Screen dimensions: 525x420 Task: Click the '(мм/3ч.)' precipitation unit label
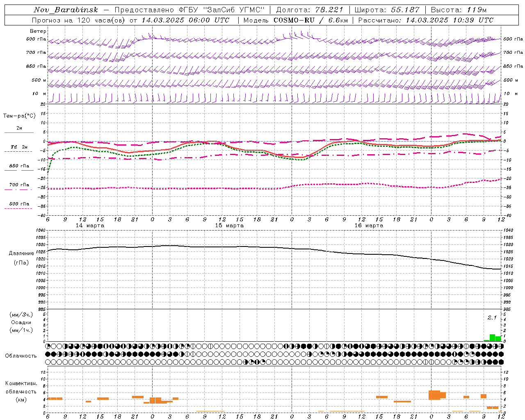(x=21, y=315)
